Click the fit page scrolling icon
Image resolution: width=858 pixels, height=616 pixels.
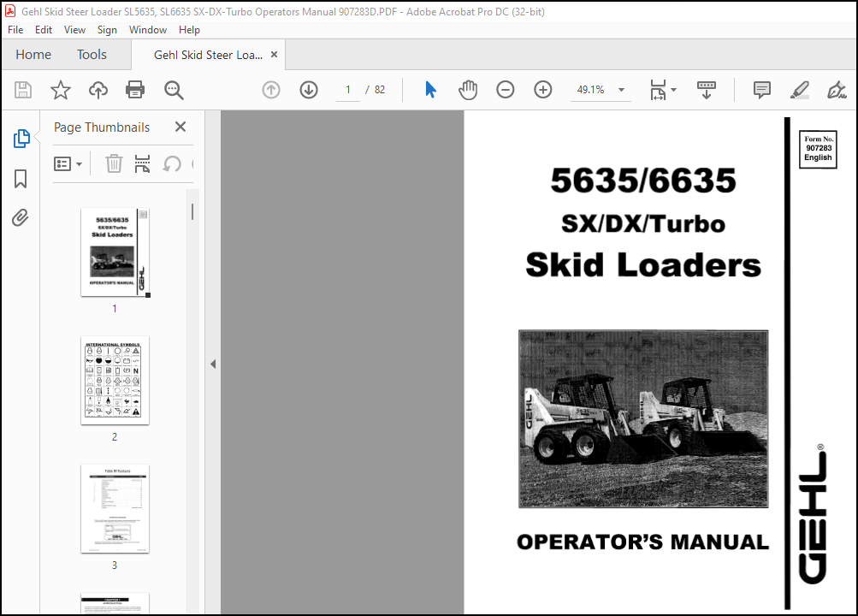658,90
